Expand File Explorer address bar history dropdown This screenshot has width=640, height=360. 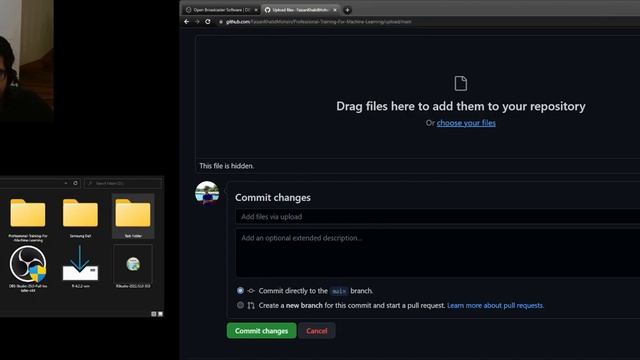(66, 183)
